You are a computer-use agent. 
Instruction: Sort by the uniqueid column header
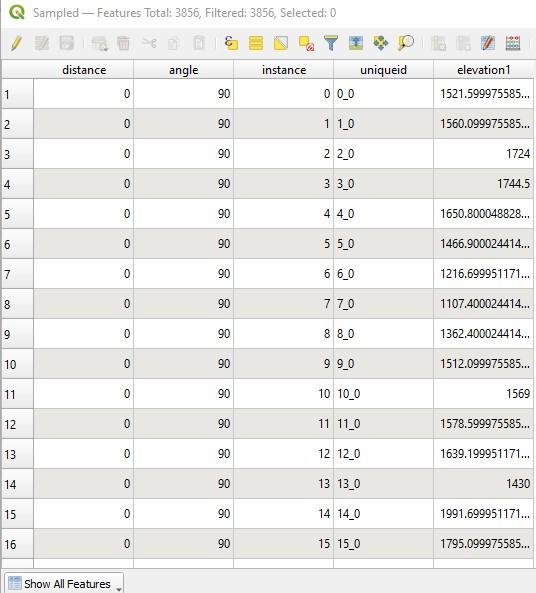point(383,70)
